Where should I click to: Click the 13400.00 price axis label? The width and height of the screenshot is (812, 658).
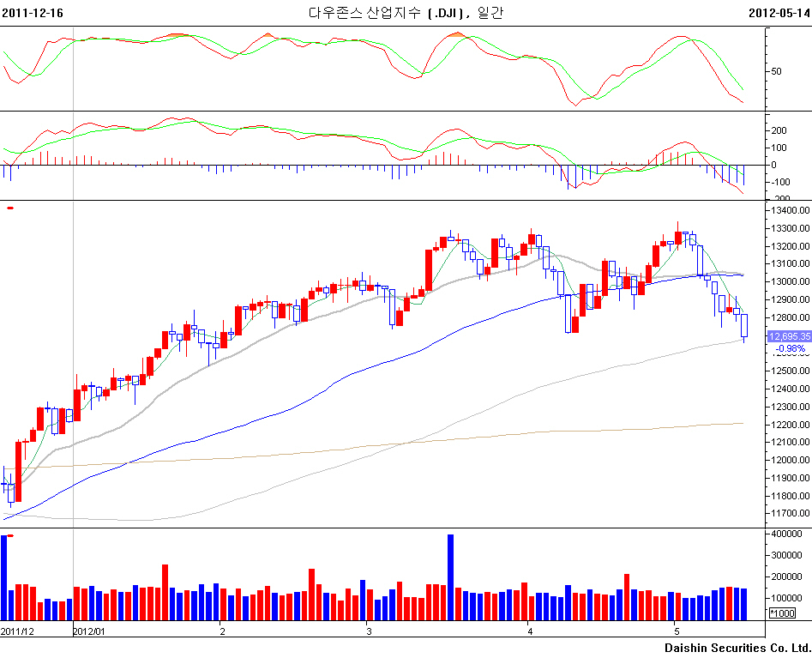(789, 210)
